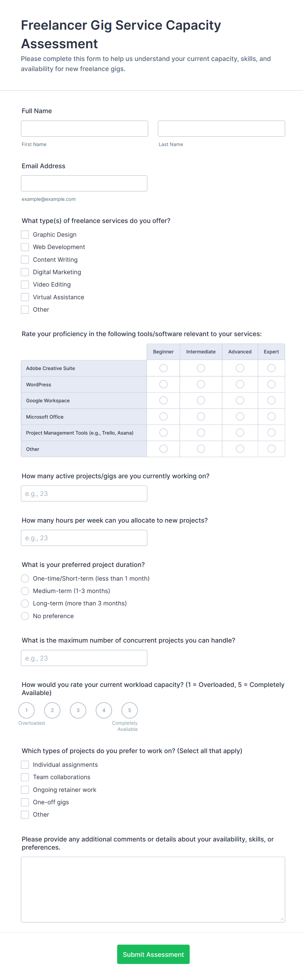
Task: Check Ongoing retainer work option
Action: (25, 790)
